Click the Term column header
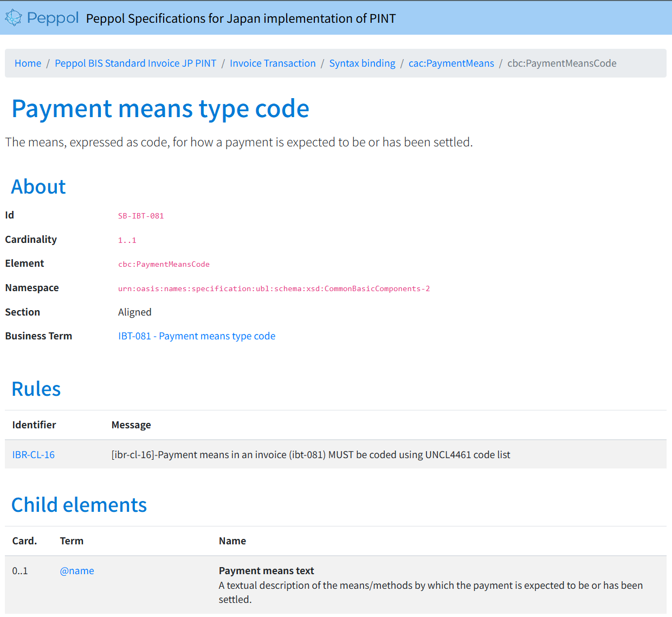Image resolution: width=672 pixels, height=617 pixels. pyautogui.click(x=72, y=541)
